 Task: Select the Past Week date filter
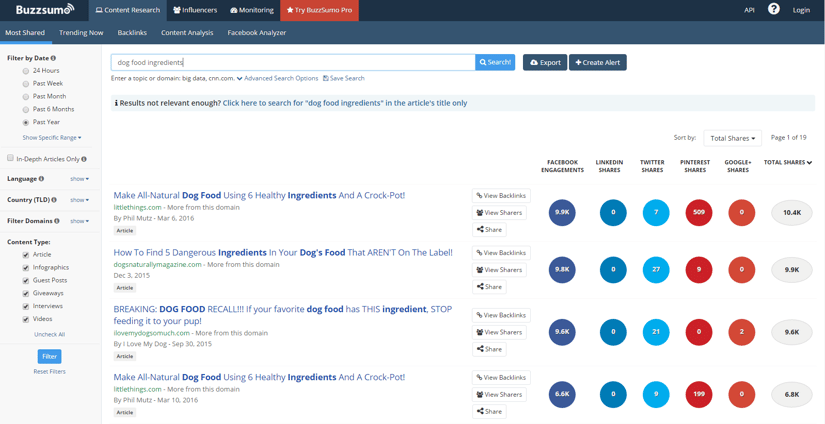(26, 84)
